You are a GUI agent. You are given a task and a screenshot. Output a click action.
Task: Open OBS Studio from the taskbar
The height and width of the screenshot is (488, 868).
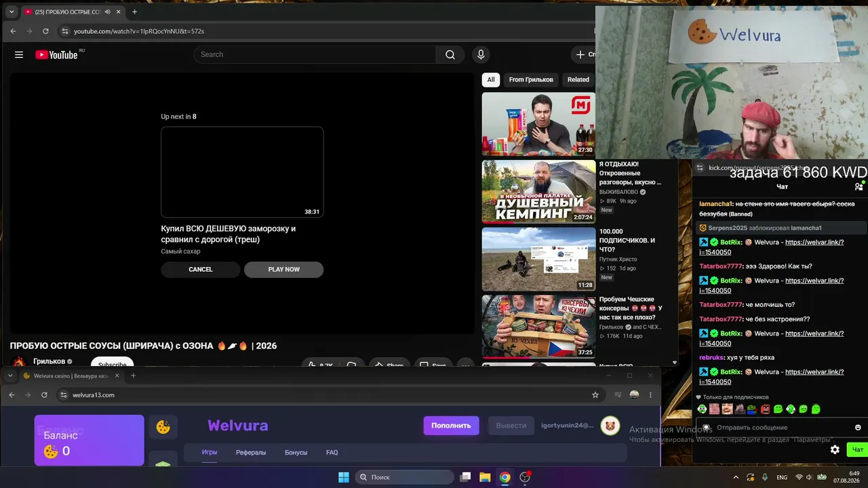tap(525, 477)
